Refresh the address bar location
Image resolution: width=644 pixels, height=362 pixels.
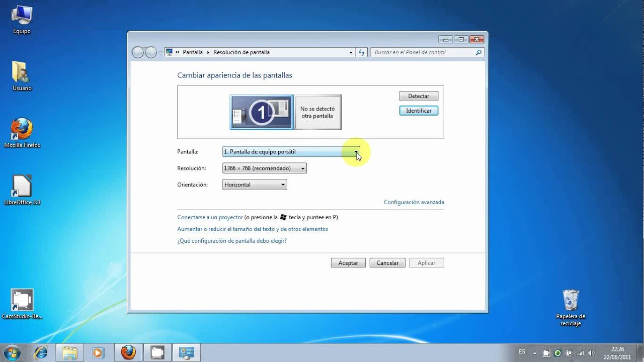click(362, 52)
